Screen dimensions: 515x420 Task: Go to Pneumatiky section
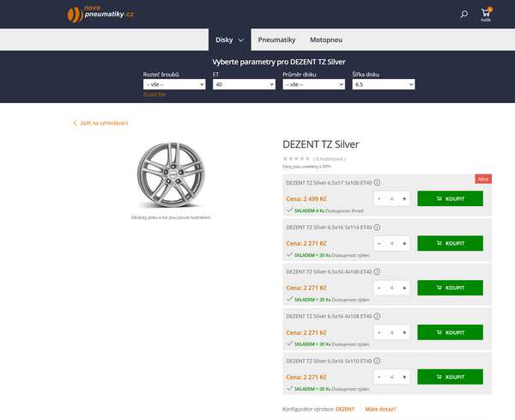276,40
